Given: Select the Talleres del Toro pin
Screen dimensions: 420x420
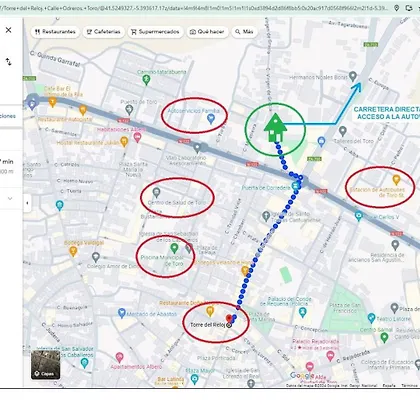Looking at the screenshot, I should click(x=343, y=131).
